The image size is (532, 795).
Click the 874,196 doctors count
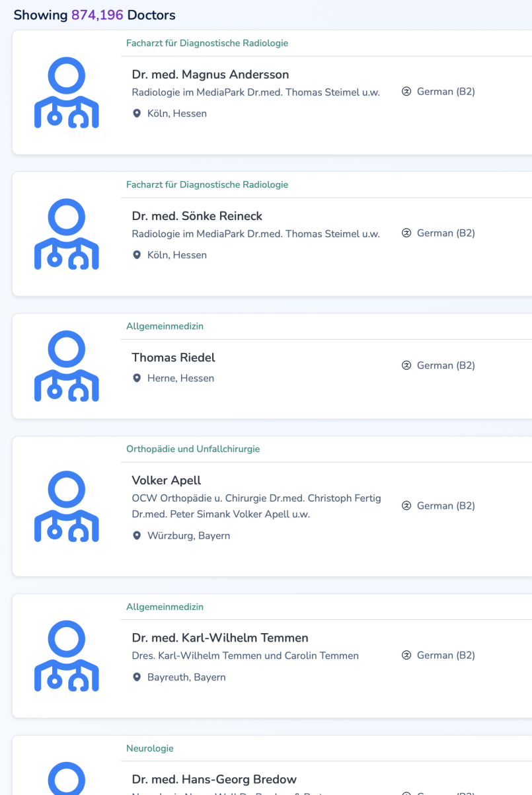click(97, 15)
